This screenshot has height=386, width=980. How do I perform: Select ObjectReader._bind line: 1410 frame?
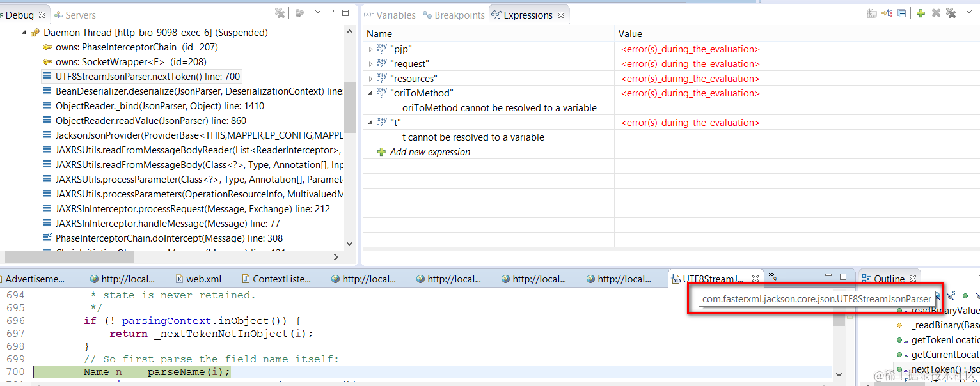[154, 106]
